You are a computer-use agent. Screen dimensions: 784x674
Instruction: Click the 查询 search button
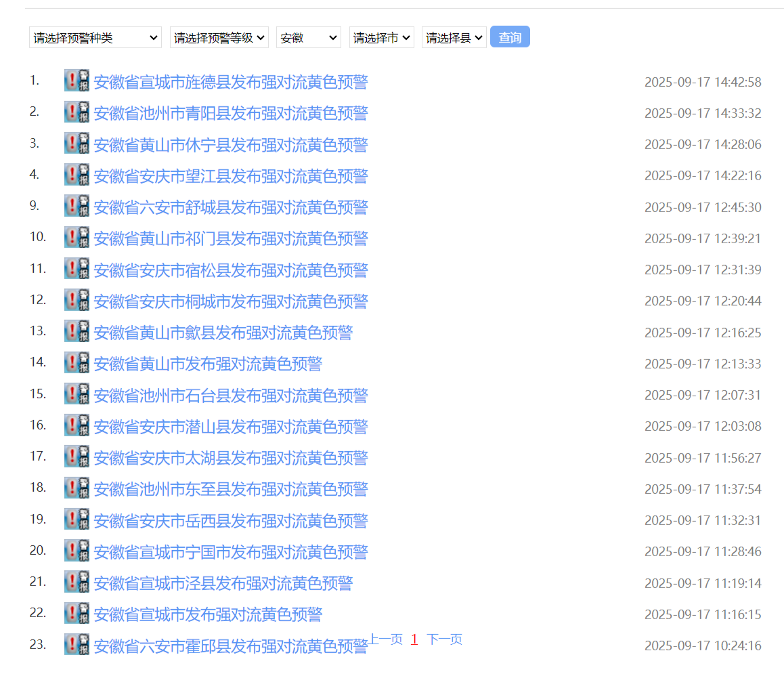click(x=510, y=37)
